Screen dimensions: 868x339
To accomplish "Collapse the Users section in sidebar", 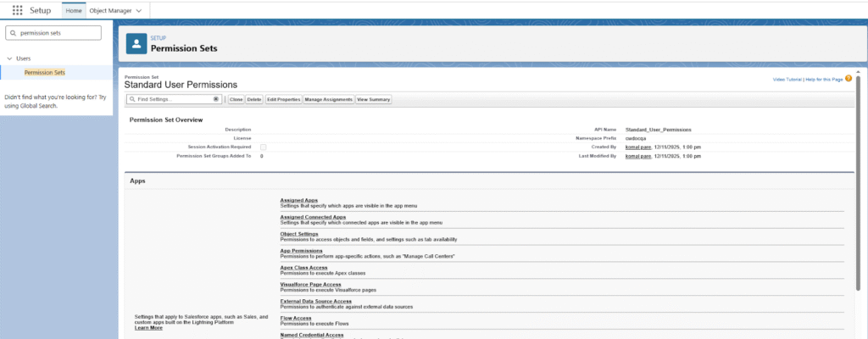I will [8, 58].
